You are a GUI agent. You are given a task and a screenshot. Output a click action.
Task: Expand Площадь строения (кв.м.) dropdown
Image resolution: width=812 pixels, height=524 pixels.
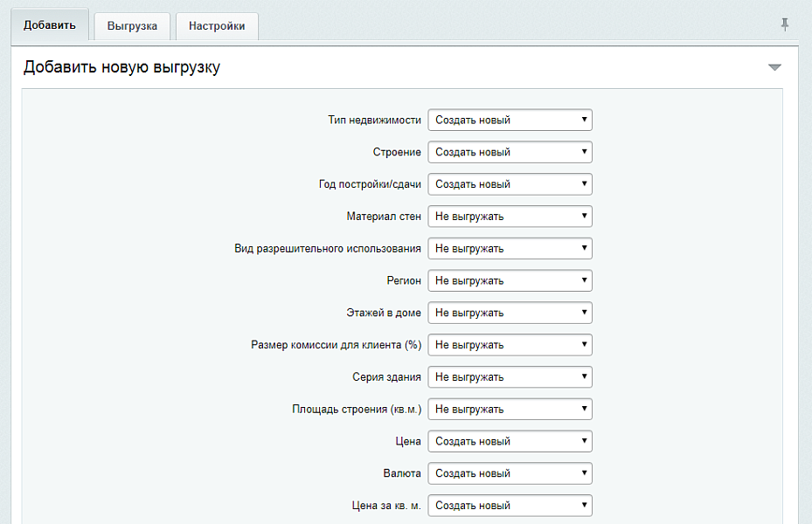coord(510,409)
